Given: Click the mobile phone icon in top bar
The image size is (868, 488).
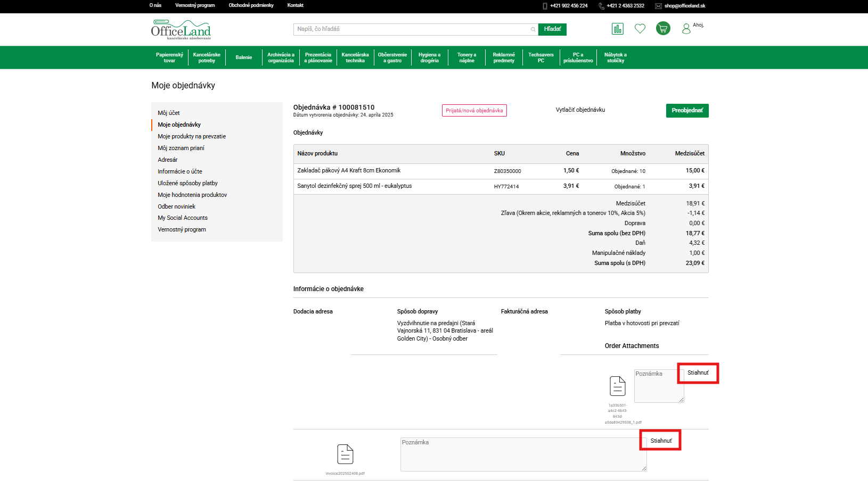Looking at the screenshot, I should pyautogui.click(x=545, y=6).
